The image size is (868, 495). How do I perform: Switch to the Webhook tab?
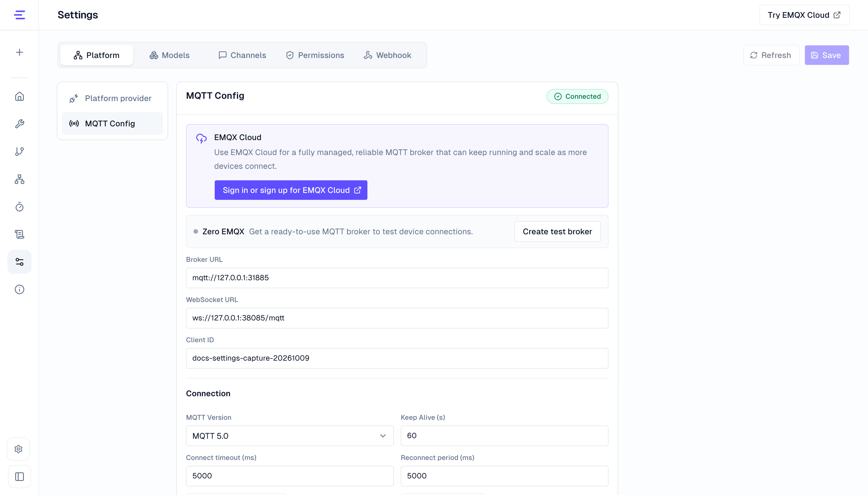click(x=387, y=55)
